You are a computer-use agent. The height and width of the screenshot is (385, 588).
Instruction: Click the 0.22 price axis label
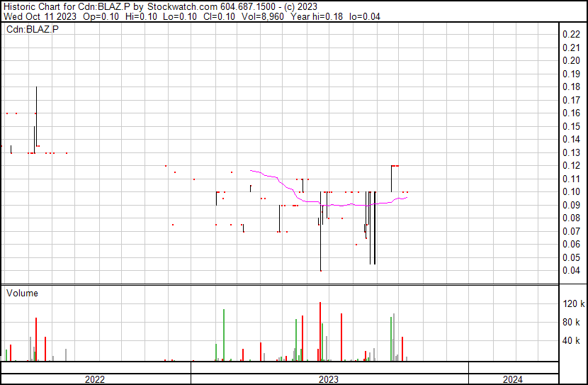[x=570, y=35]
